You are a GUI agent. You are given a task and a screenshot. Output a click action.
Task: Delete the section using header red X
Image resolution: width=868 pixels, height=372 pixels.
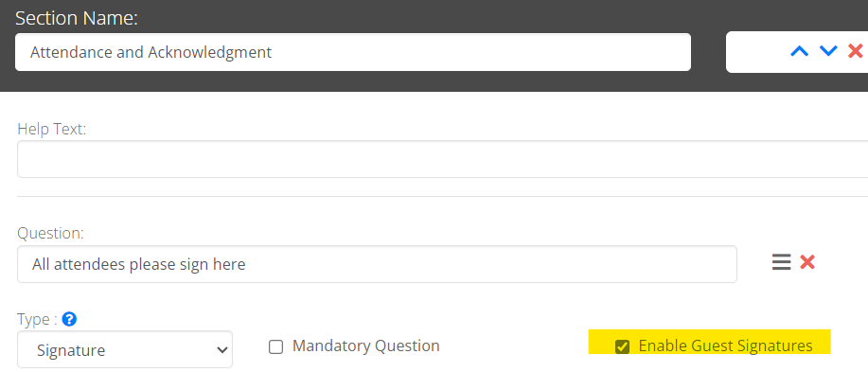point(856,51)
